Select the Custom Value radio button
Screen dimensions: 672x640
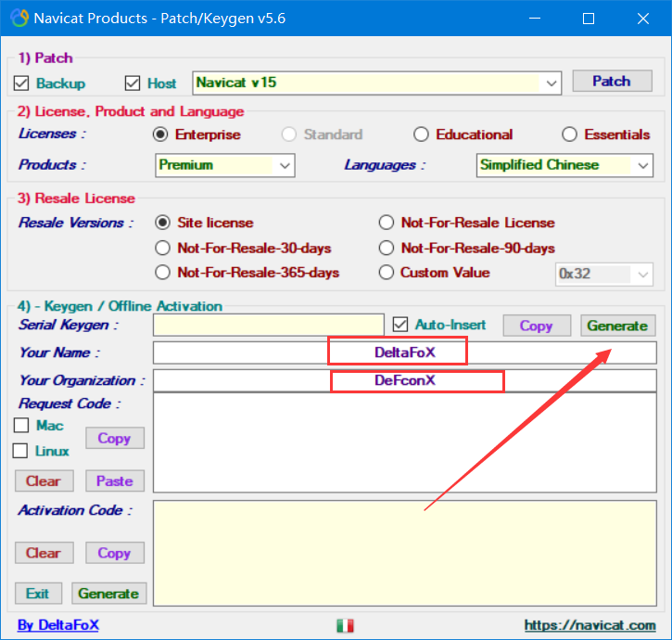pos(387,273)
